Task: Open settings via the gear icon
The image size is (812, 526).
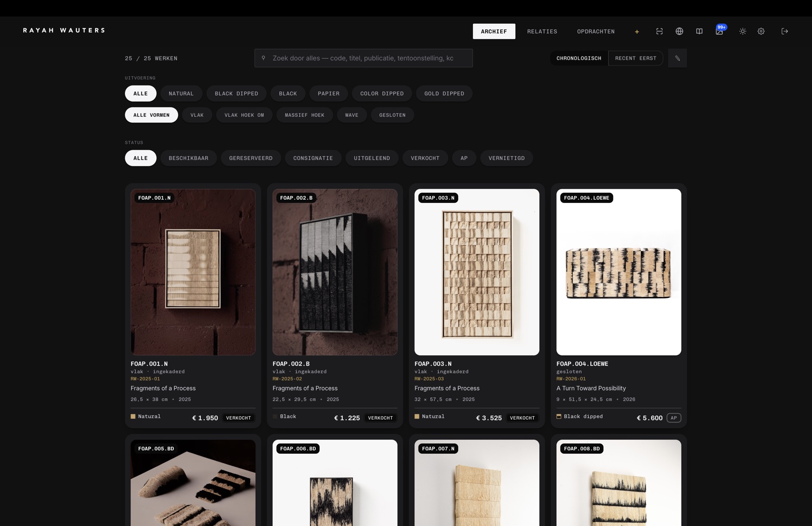Action: point(761,31)
